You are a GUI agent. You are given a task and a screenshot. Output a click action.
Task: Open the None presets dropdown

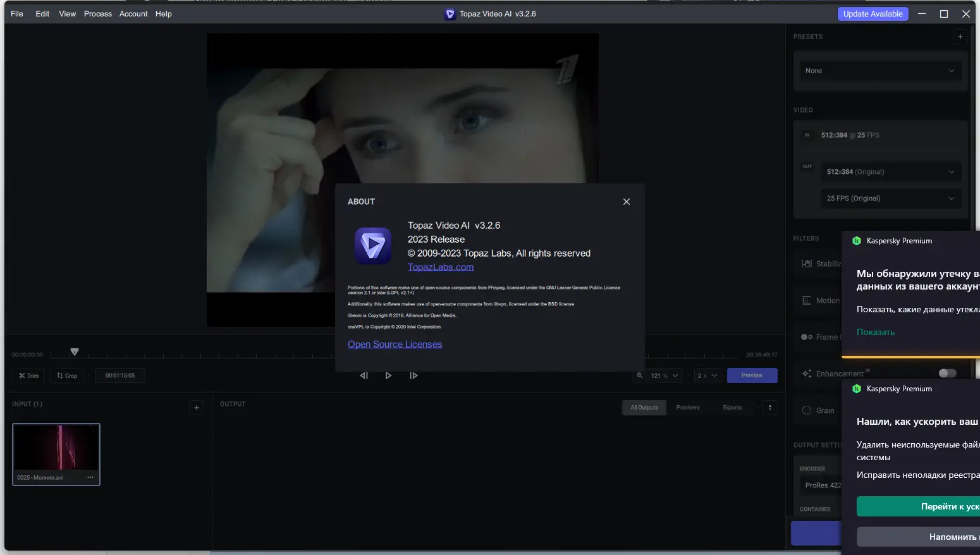pos(879,70)
